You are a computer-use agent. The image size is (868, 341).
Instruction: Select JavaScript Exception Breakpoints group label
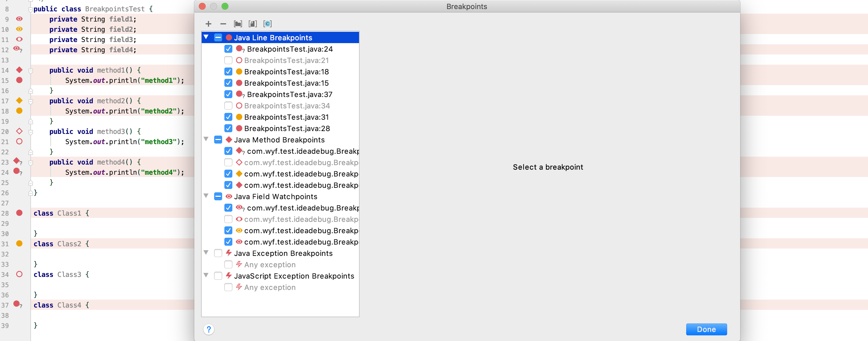pyautogui.click(x=294, y=276)
